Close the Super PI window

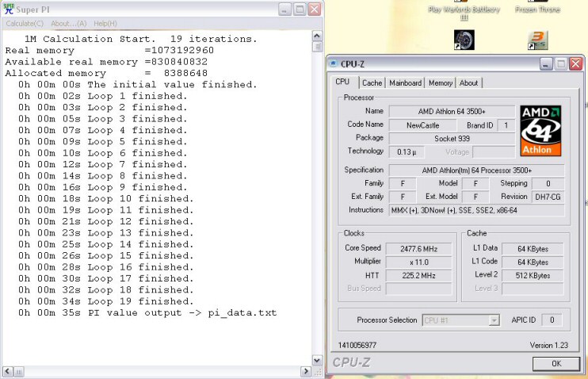[x=315, y=9]
